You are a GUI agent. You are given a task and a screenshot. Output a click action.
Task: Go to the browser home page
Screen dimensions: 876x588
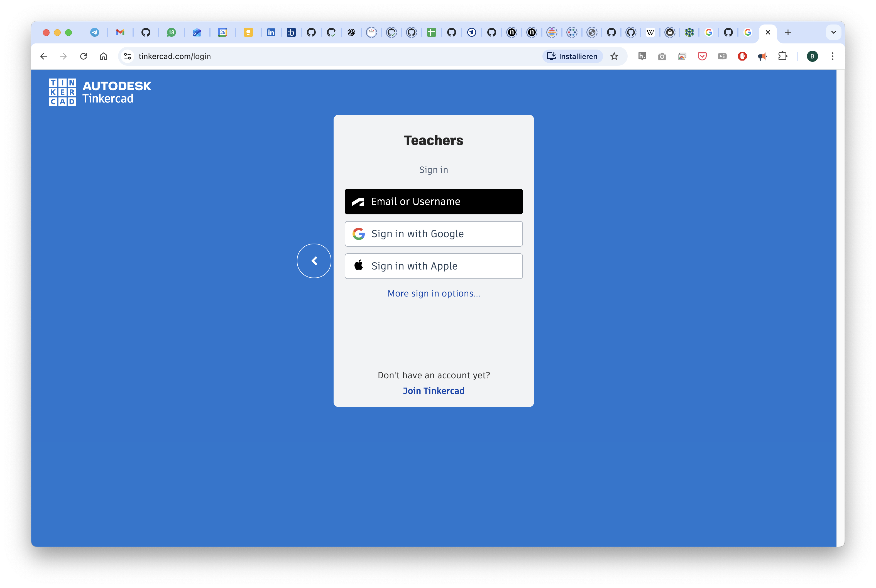coord(104,56)
